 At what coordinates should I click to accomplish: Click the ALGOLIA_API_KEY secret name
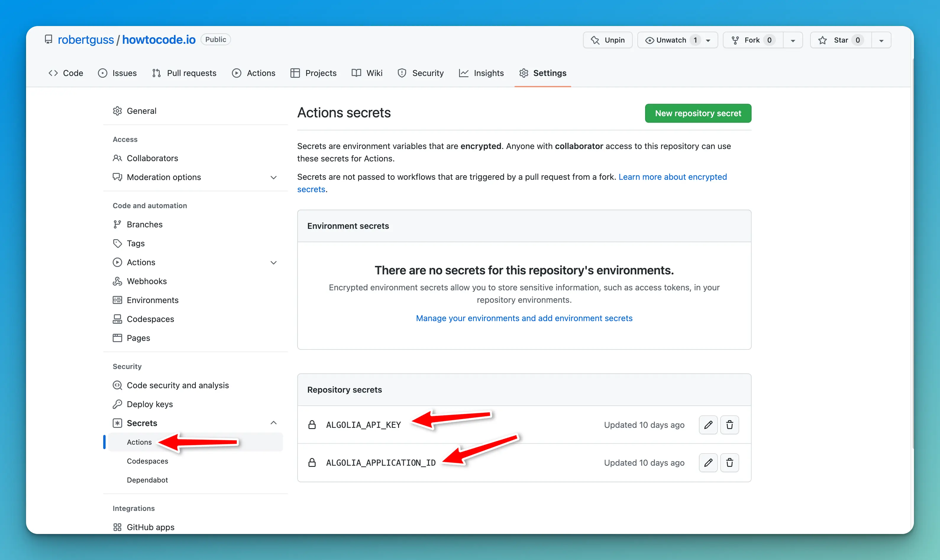[364, 425]
